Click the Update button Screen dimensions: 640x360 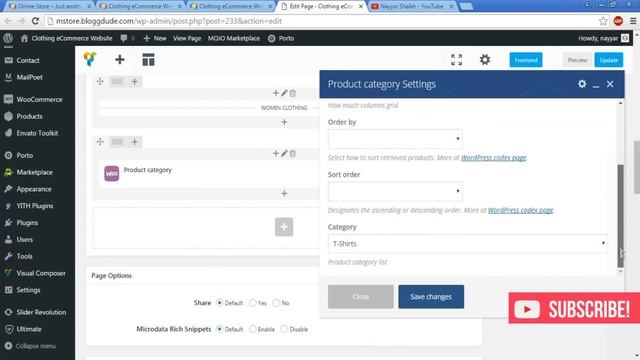tap(609, 60)
